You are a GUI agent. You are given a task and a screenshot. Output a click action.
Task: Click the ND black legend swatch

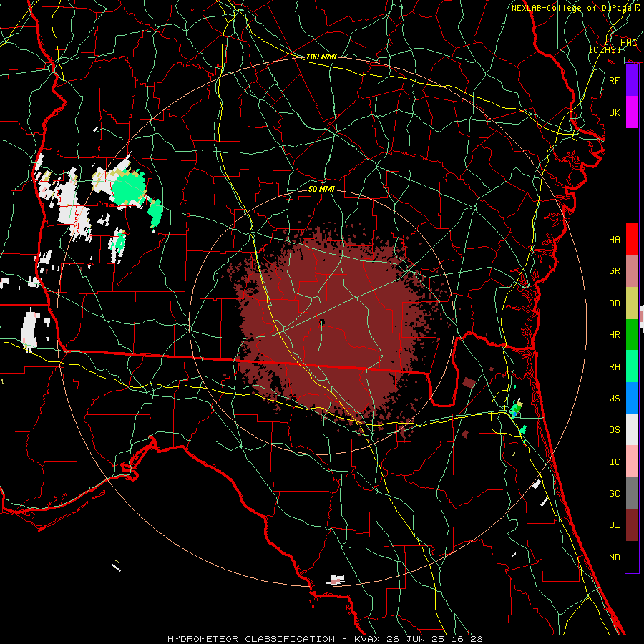[632, 557]
